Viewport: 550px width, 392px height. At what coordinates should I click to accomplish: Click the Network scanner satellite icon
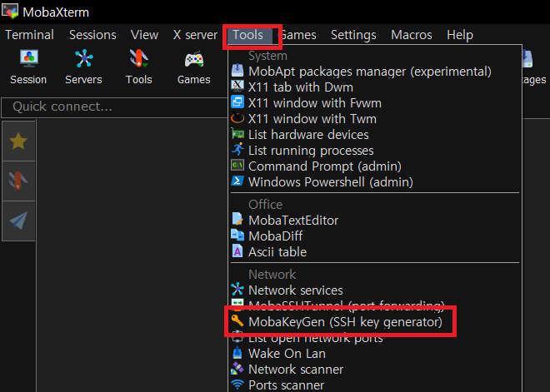coord(237,368)
